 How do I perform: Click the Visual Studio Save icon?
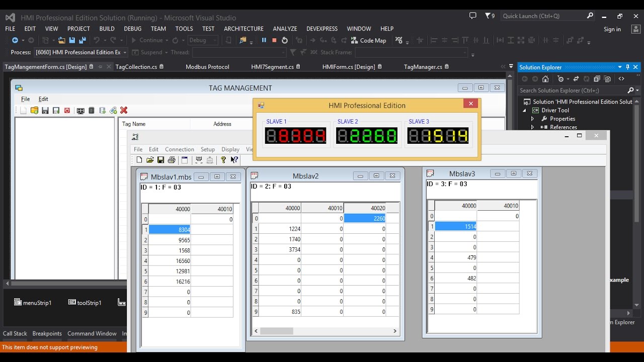tap(72, 40)
